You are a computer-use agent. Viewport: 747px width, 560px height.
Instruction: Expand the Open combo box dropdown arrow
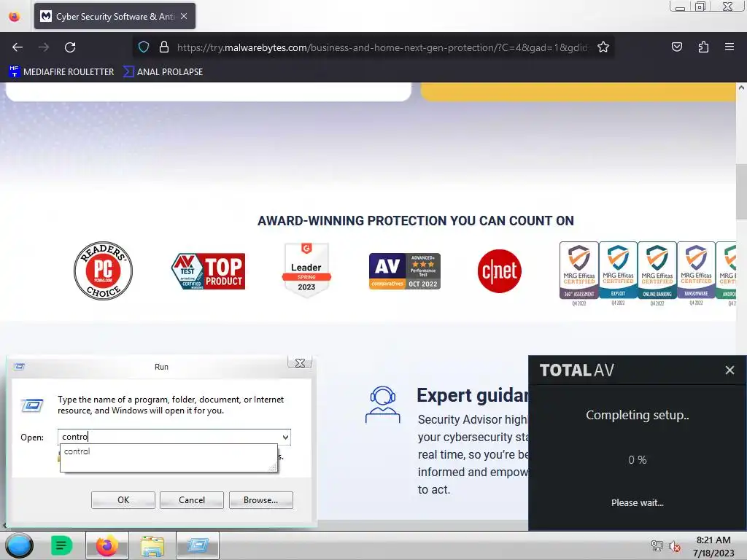click(x=285, y=437)
